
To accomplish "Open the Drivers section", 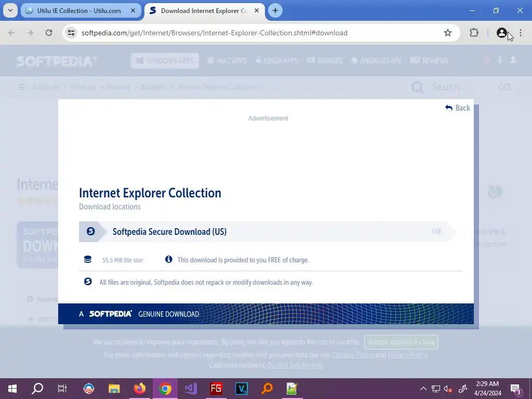I will pos(325,61).
